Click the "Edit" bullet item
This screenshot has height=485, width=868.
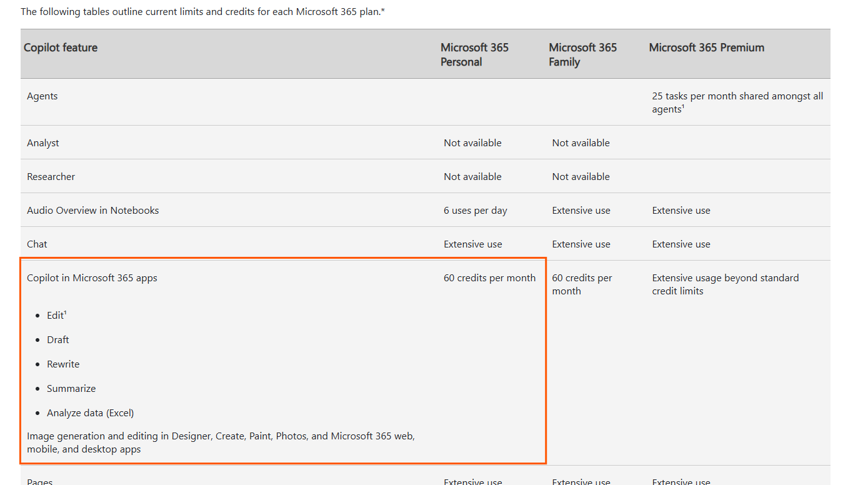pyautogui.click(x=56, y=316)
